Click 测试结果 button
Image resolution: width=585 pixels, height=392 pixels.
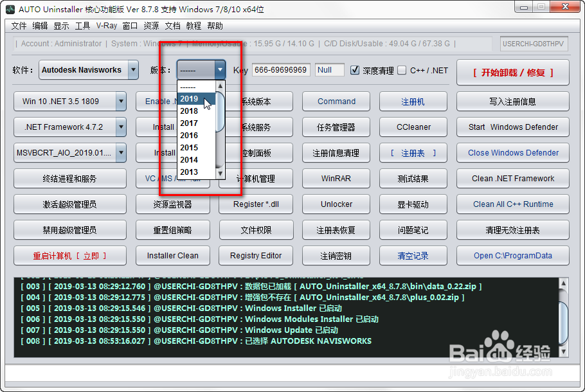click(413, 179)
